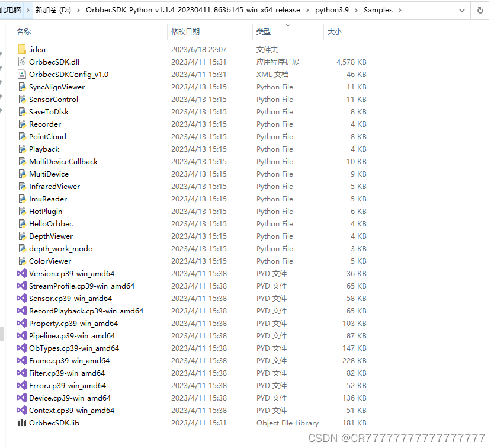Click the 4,578 KB size value
Viewport: 494px width, 448px height.
pyautogui.click(x=351, y=62)
